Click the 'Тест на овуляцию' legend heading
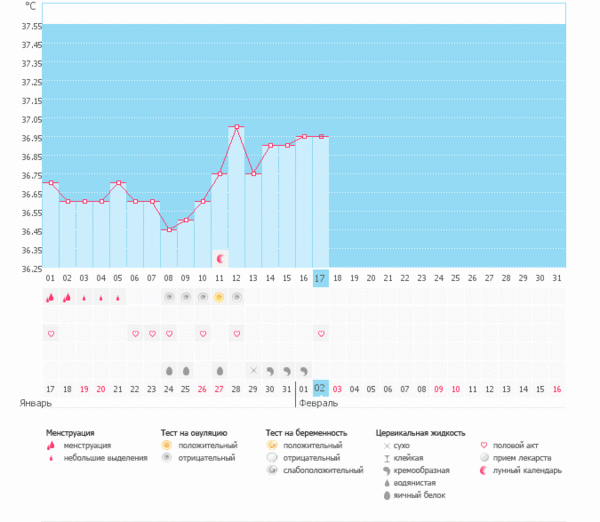The image size is (600, 522). click(x=194, y=433)
